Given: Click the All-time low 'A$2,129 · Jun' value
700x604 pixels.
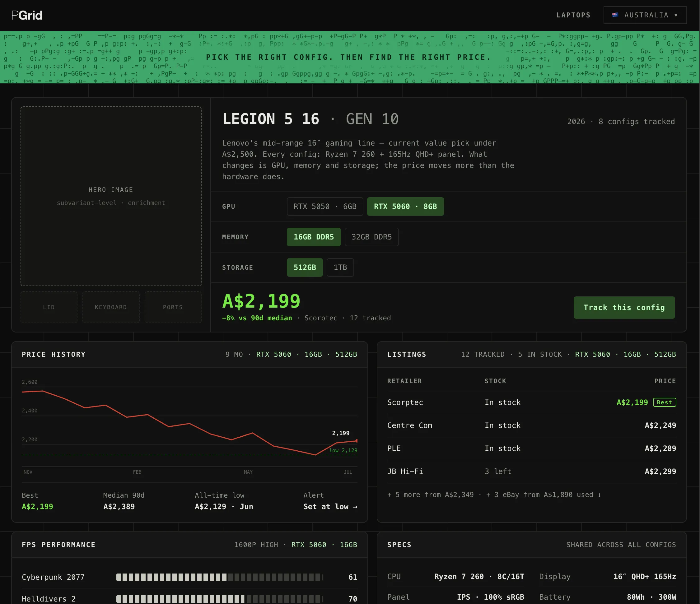Looking at the screenshot, I should pyautogui.click(x=224, y=506).
